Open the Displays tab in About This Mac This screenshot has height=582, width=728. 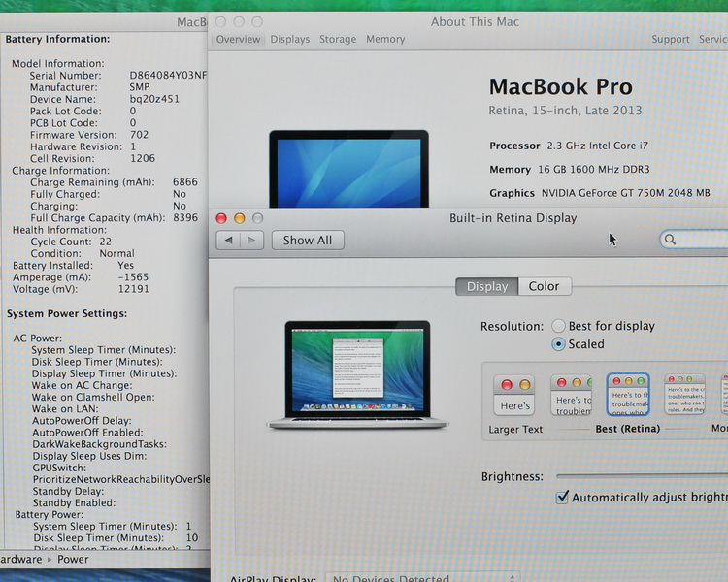pyautogui.click(x=290, y=39)
